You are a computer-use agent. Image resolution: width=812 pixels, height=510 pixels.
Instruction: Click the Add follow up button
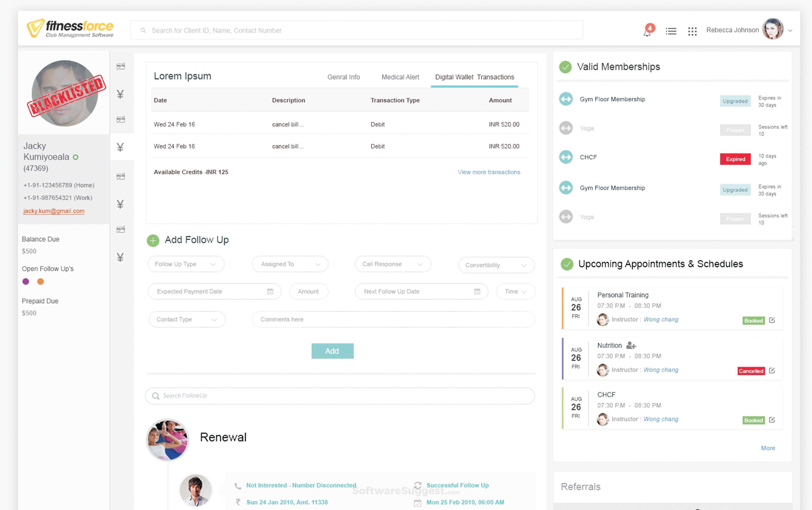(332, 351)
